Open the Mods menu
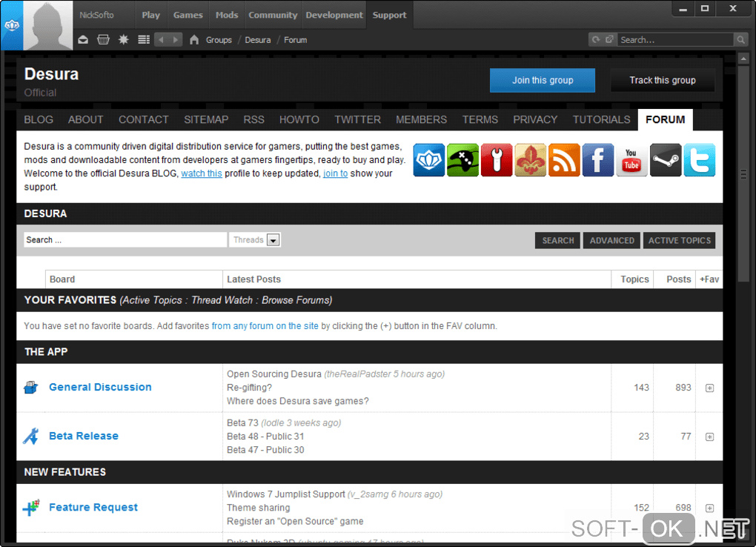 click(x=227, y=15)
